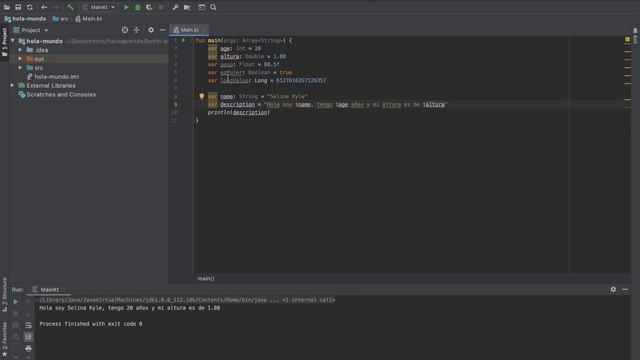Open Search Everywhere magnifier icon
The image size is (640, 360).
[x=213, y=7]
